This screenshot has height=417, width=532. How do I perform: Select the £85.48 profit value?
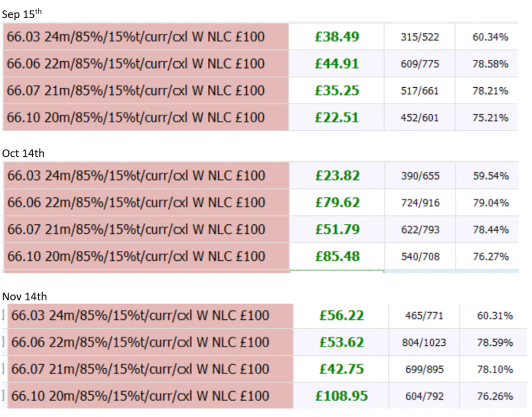click(x=337, y=257)
